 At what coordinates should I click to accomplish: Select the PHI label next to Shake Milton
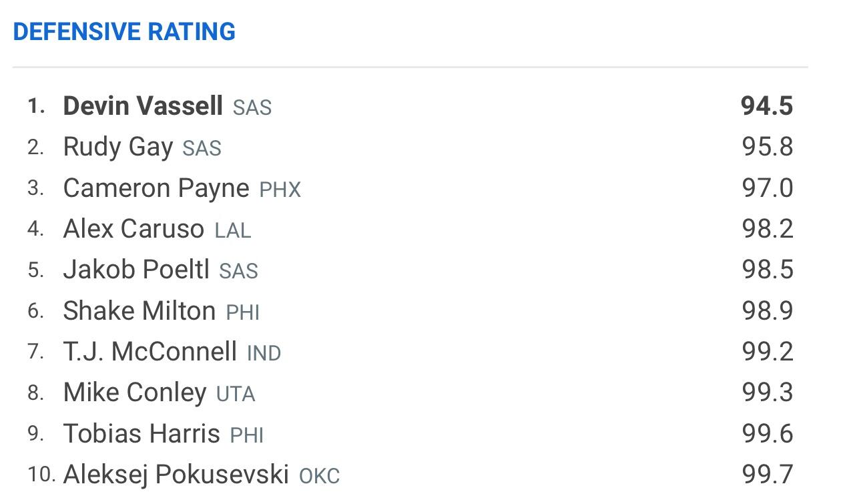[243, 312]
